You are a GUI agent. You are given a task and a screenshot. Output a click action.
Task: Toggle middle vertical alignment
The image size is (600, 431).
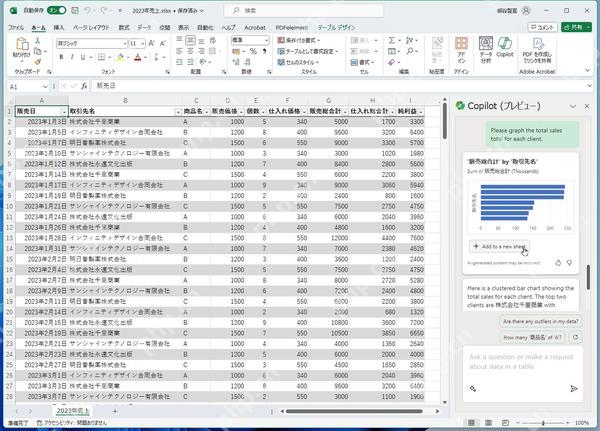(x=191, y=40)
